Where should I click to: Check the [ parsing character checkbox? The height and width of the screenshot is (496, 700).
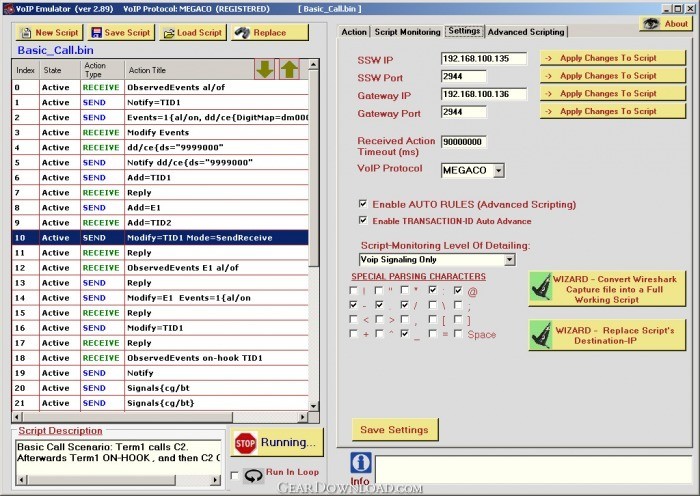(433, 319)
